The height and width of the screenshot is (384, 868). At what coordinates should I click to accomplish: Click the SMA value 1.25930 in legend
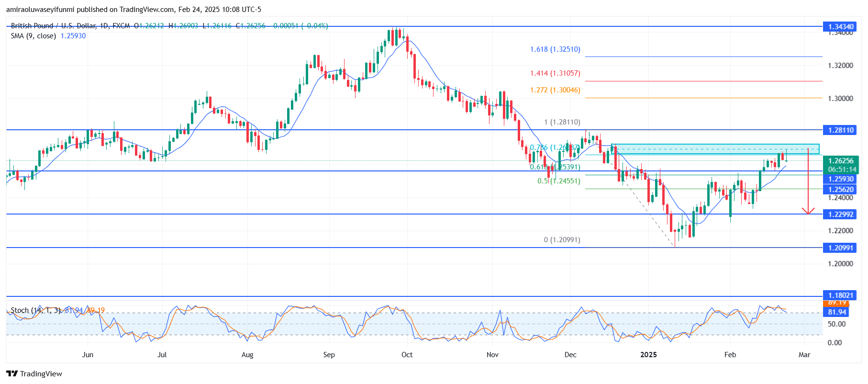pos(73,36)
